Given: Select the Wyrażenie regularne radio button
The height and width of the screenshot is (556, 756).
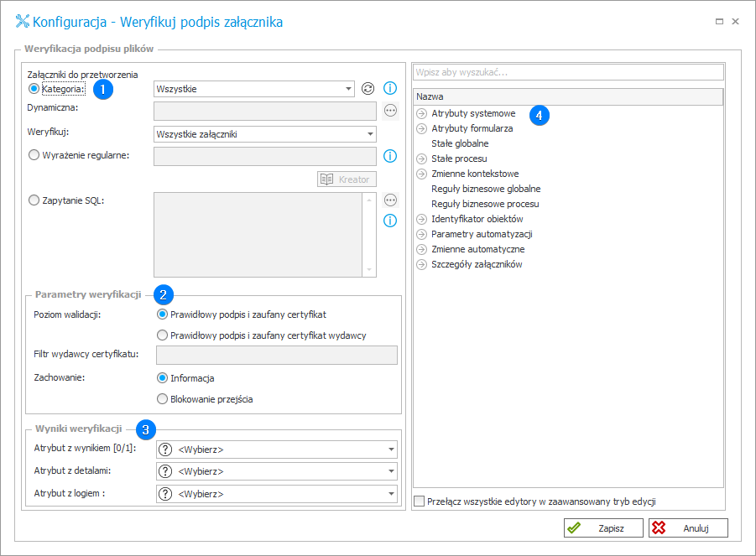Looking at the screenshot, I should point(34,155).
